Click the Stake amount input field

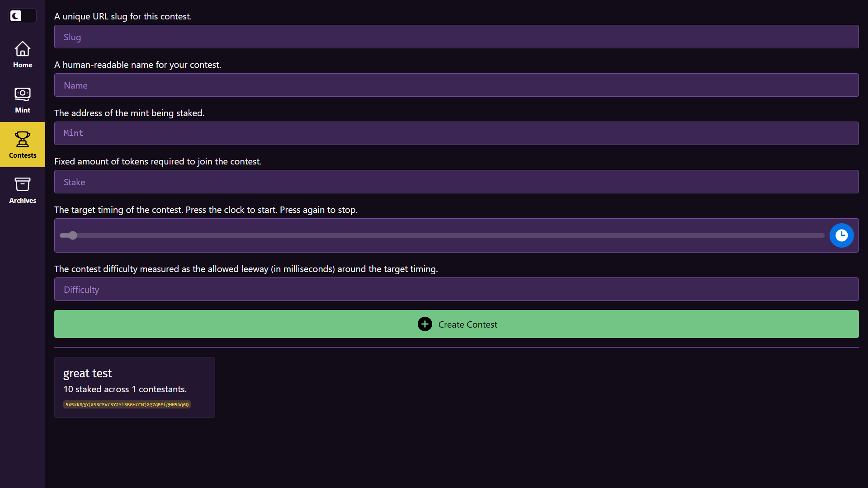457,182
